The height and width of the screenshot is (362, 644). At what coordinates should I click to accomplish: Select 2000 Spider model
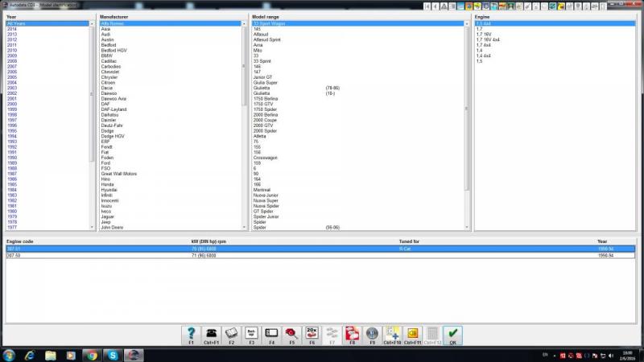(265, 131)
